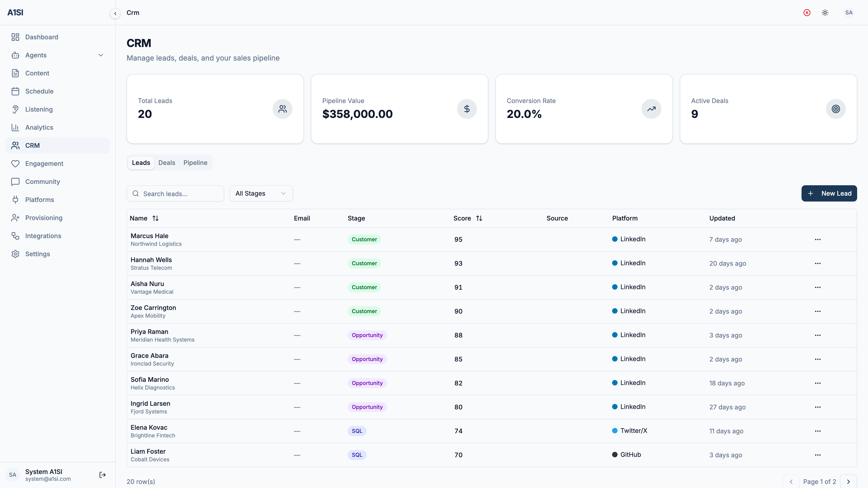Screen dimensions: 868x488
Task: Click the Stratus Telecom company text
Action: tap(151, 268)
